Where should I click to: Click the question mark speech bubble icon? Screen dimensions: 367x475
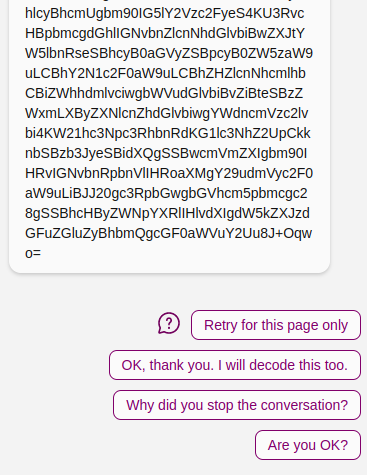coord(169,323)
